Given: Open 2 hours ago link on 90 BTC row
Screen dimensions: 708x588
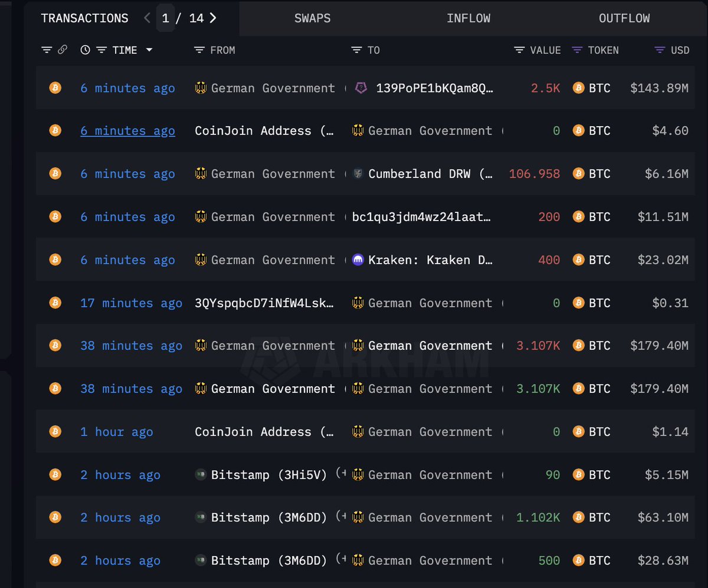Looking at the screenshot, I should point(120,475).
